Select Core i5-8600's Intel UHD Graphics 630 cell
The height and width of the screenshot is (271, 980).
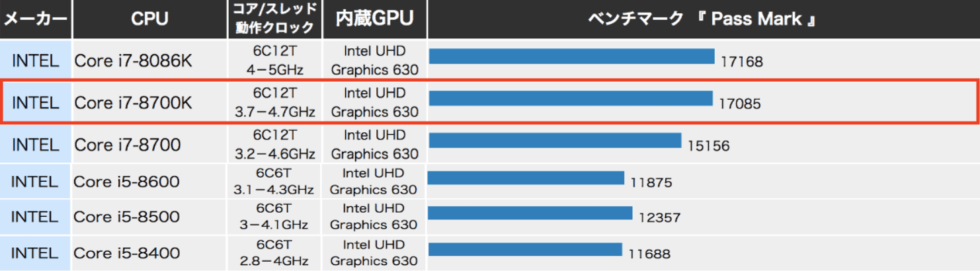[374, 181]
